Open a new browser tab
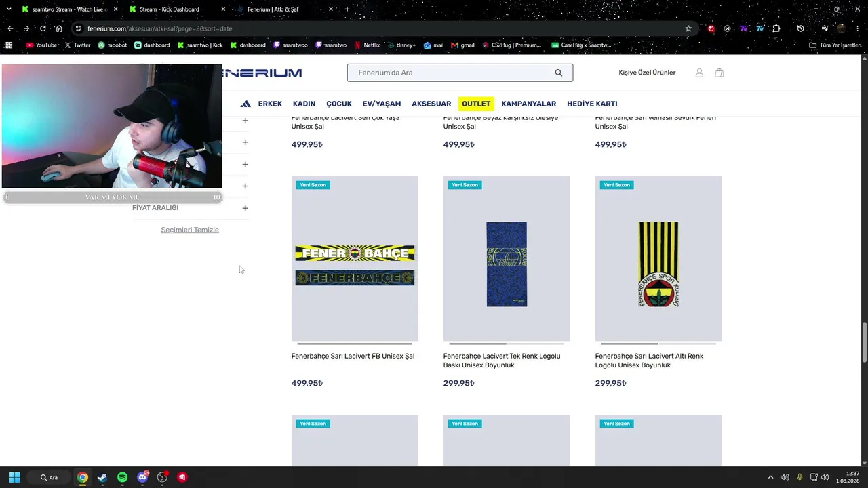868x488 pixels. (347, 9)
